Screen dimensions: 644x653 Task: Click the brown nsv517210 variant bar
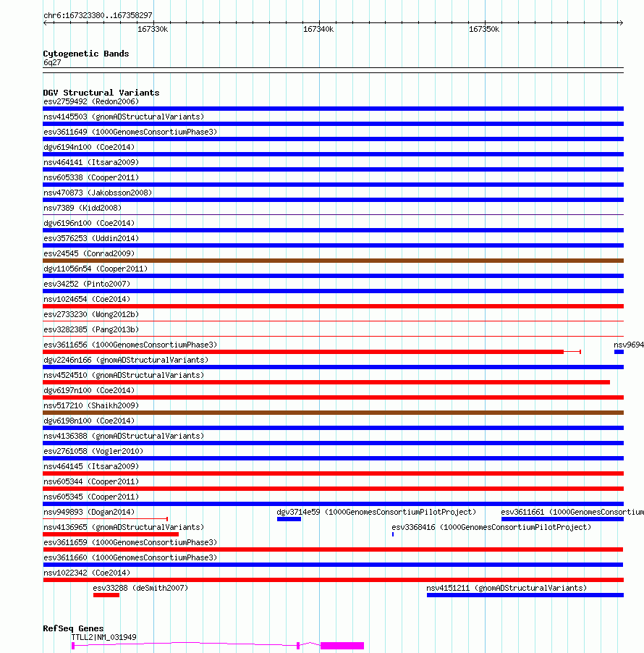point(333,413)
